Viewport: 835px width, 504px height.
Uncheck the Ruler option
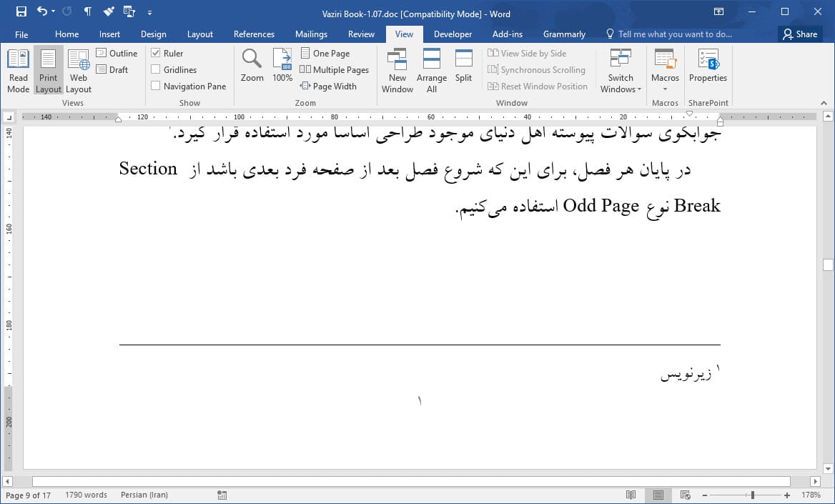click(155, 53)
